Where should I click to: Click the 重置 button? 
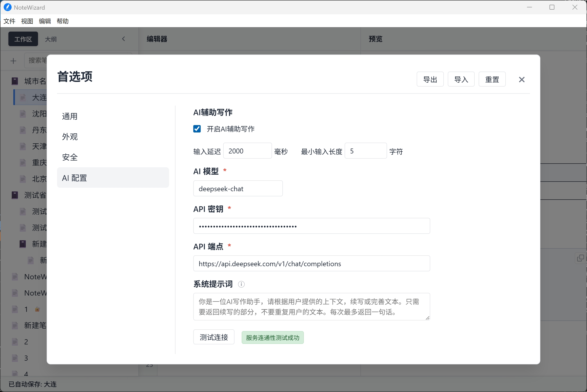pyautogui.click(x=492, y=79)
